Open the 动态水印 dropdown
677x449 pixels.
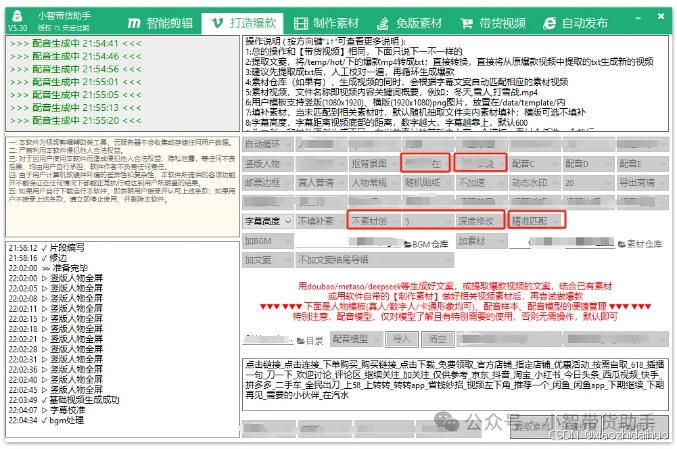(535, 183)
